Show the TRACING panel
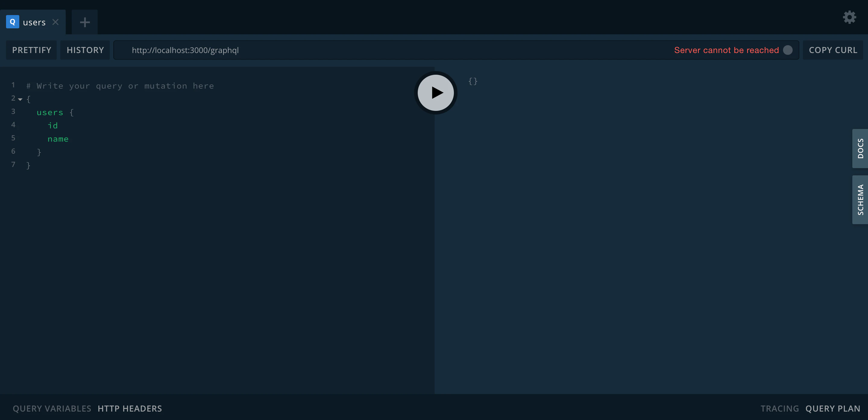 click(779, 409)
